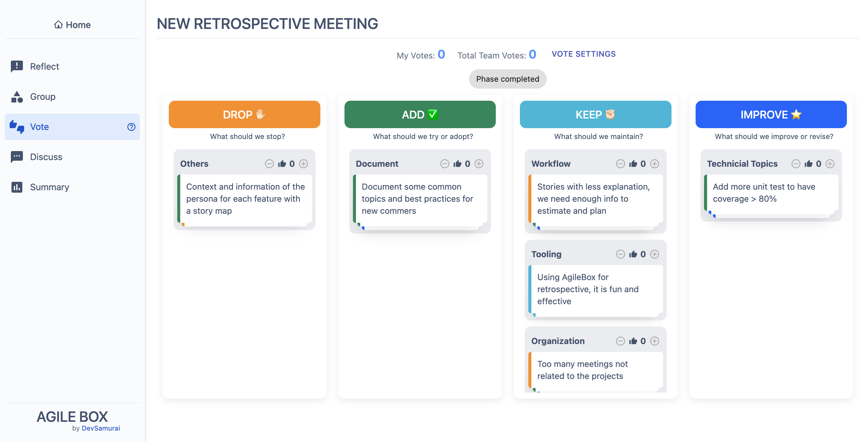Remove a vote from the Organization group
The width and height of the screenshot is (868, 442).
[x=620, y=341]
